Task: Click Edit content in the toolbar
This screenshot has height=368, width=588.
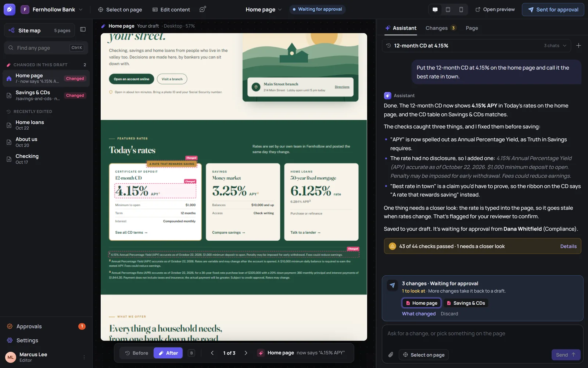Action: point(171,10)
